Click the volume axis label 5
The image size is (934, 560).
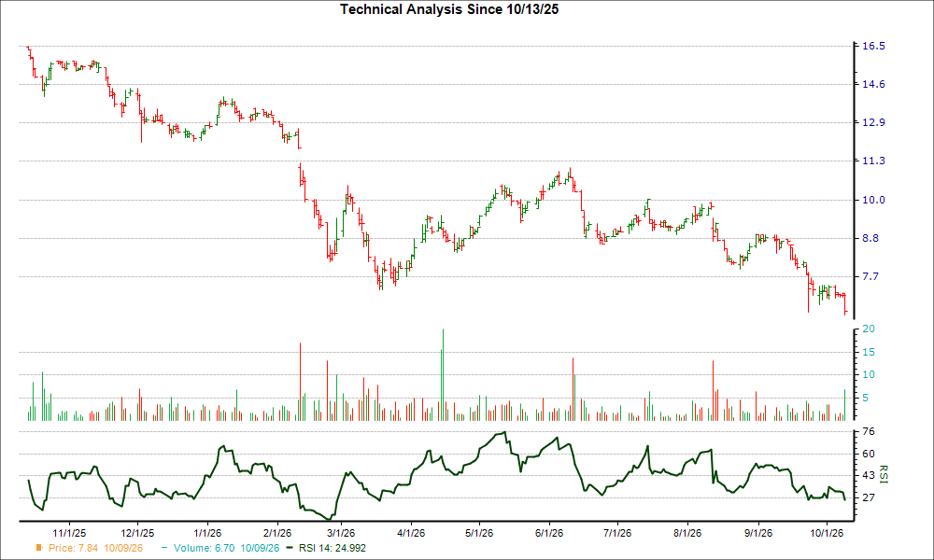(865, 399)
